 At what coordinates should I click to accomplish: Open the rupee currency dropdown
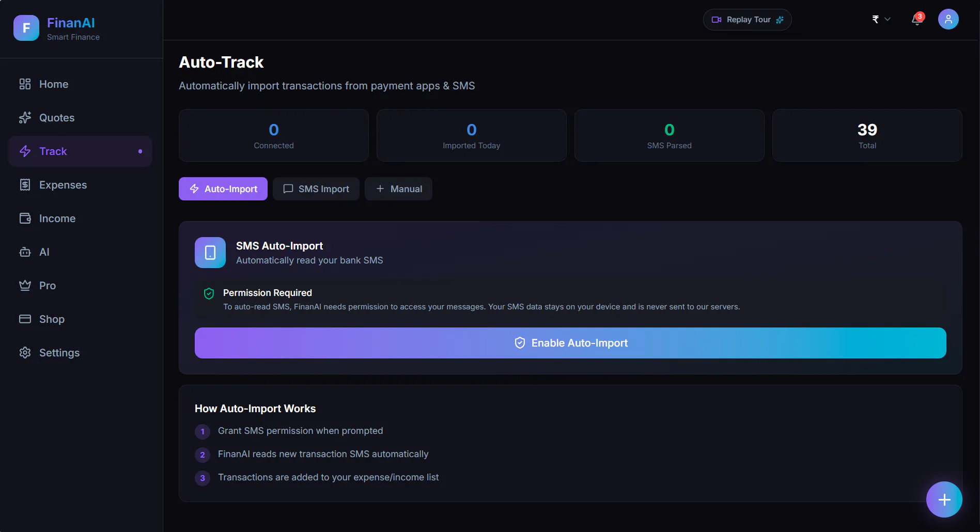point(881,20)
